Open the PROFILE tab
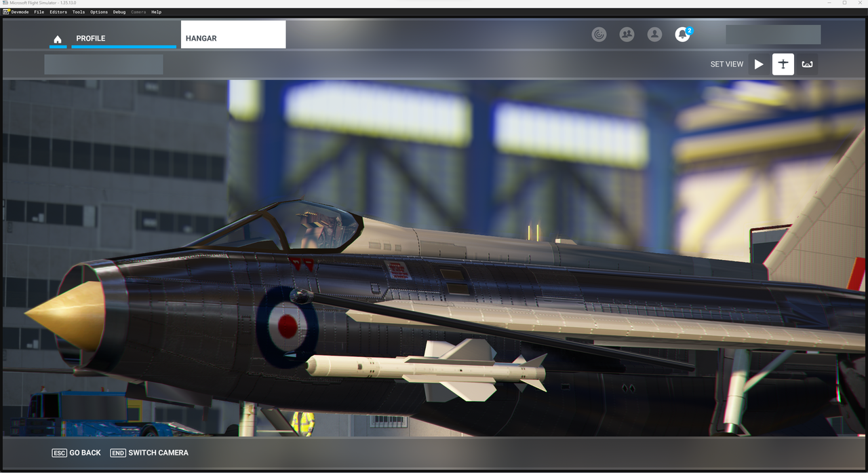 123,38
